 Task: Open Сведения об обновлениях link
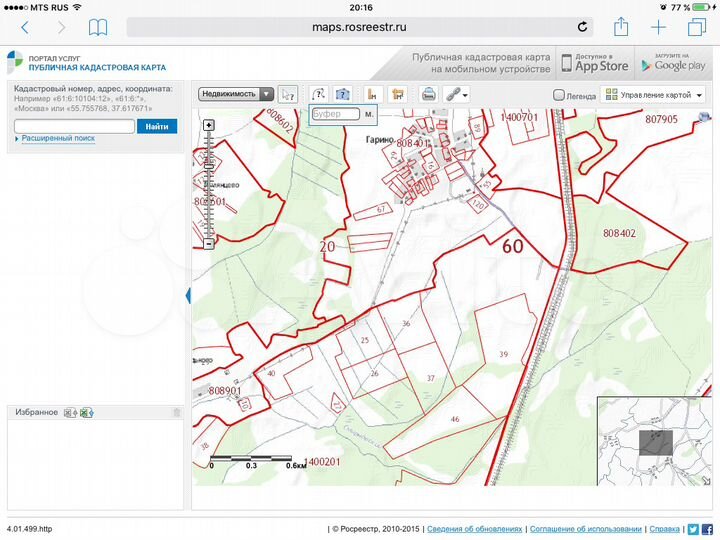coord(474,529)
